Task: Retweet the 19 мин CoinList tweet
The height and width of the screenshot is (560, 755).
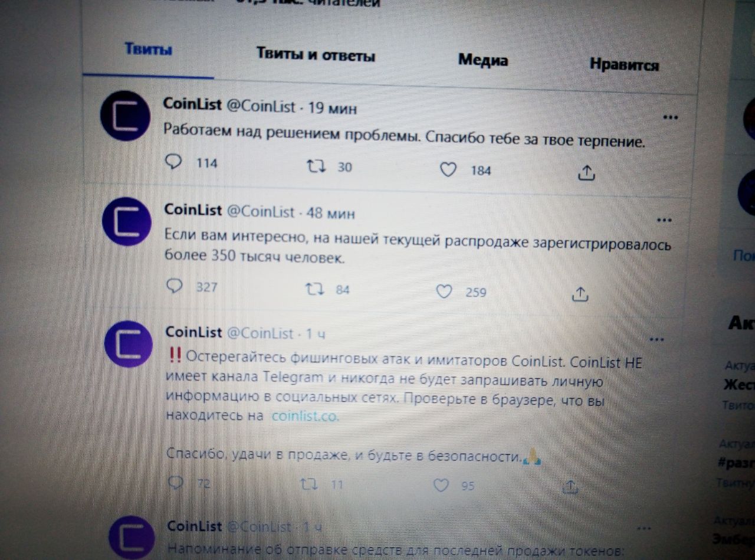Action: (317, 166)
